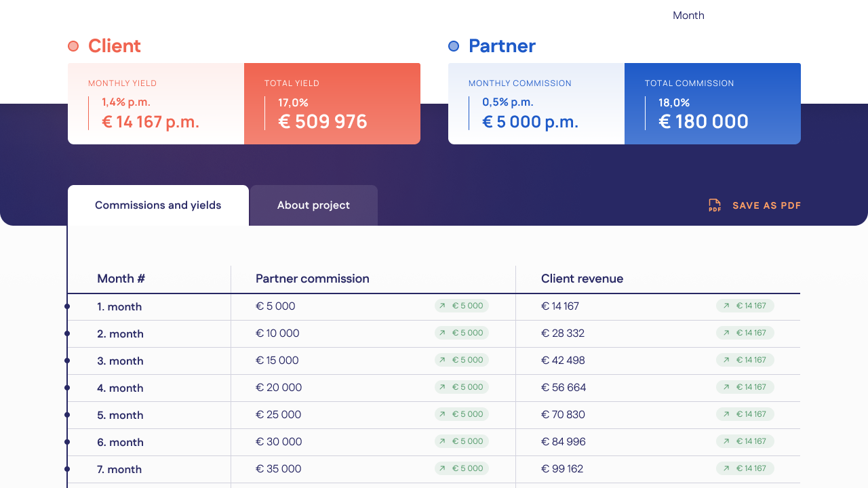This screenshot has height=488, width=868.
Task: Click the € 30 000 partner commission cell
Action: click(279, 442)
